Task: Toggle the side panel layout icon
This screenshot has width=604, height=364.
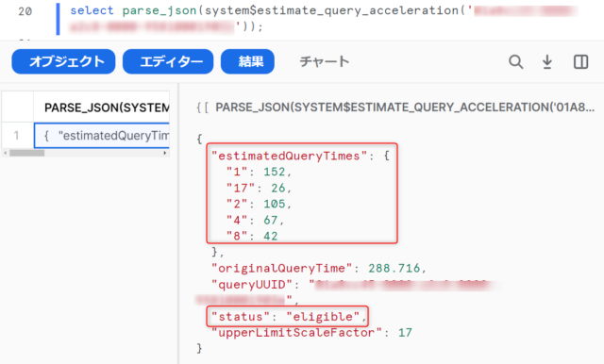Action: 581,61
